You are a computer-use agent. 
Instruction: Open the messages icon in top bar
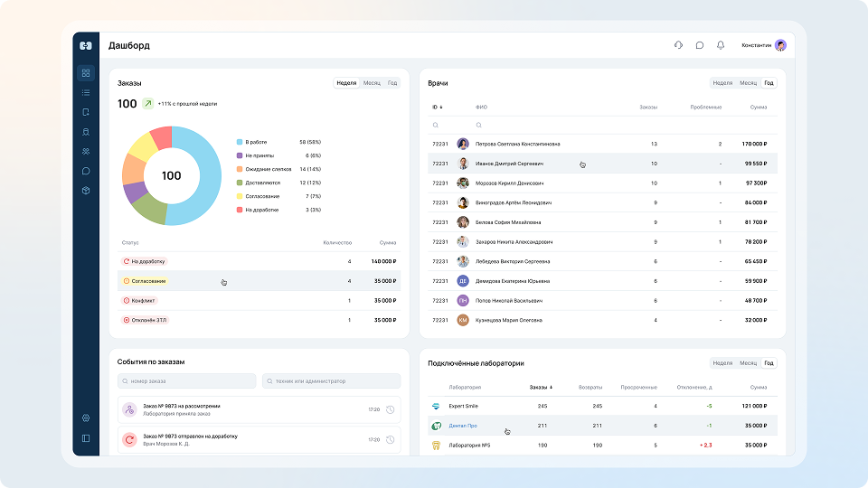(x=700, y=45)
